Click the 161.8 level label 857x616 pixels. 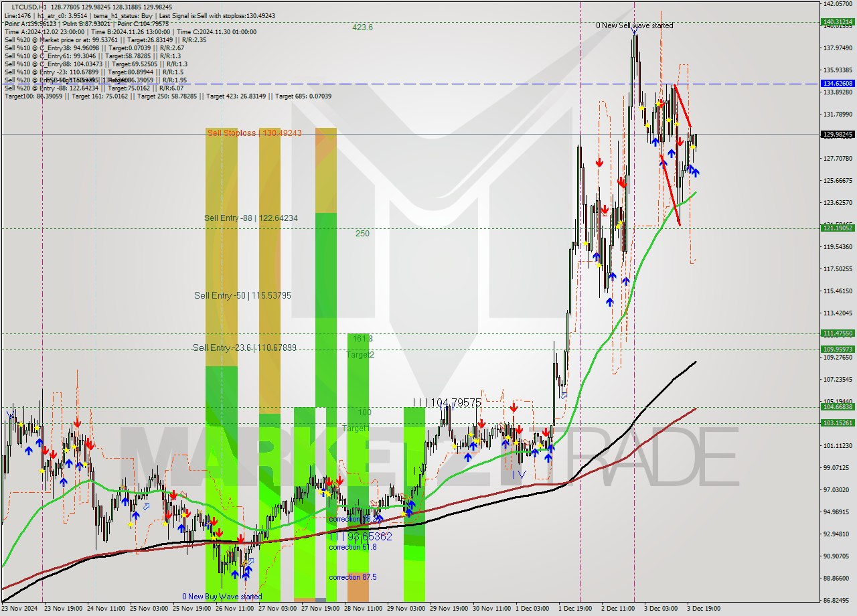(363, 339)
